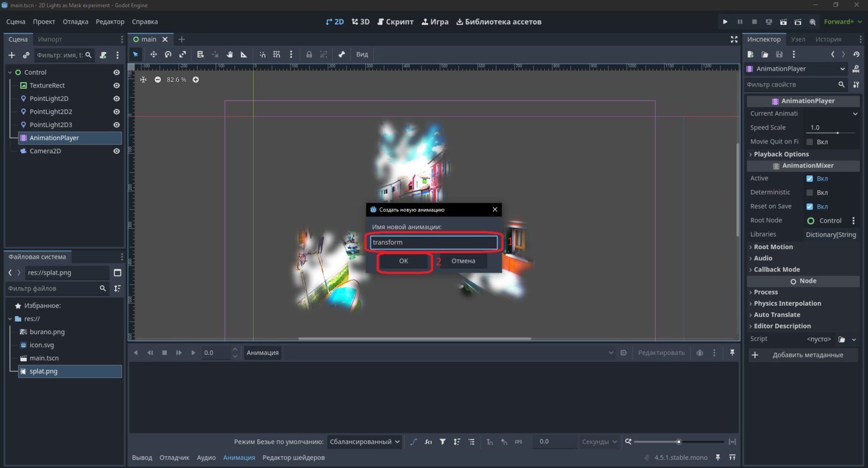Activate the Pan mode hand tool
This screenshot has height=468, width=868.
coord(229,54)
